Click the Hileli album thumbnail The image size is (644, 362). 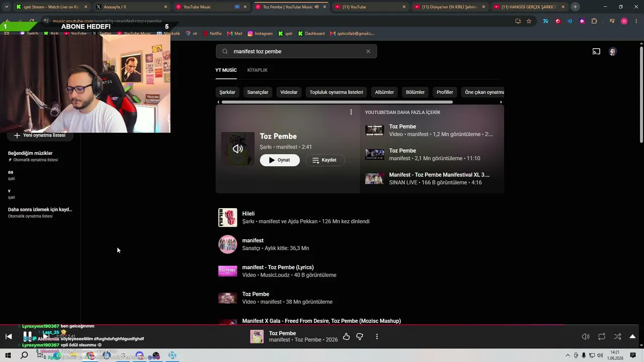[x=227, y=218]
